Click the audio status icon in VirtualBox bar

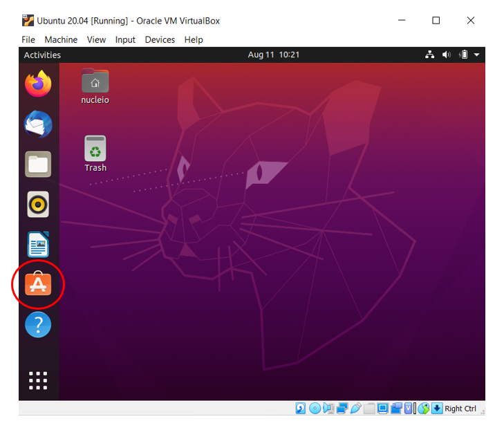point(328,408)
